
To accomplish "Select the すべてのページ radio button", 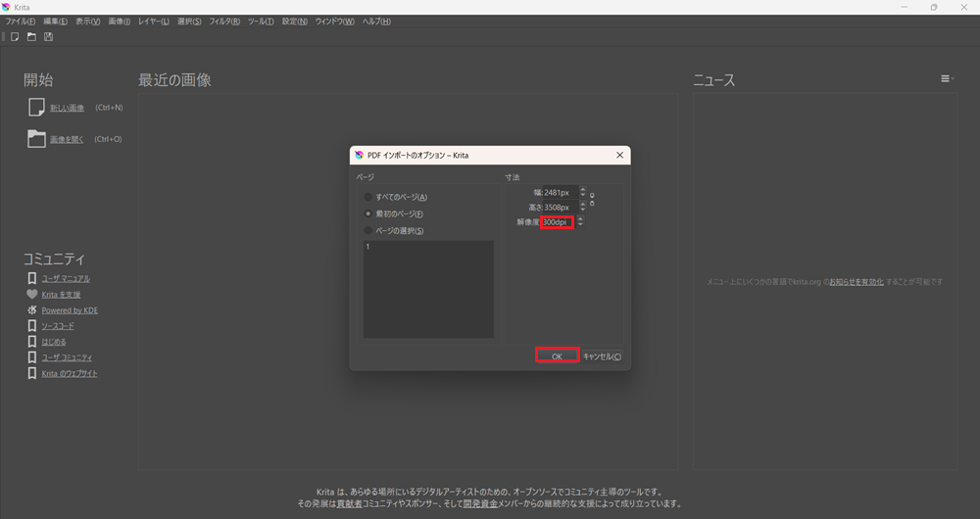I will click(368, 197).
